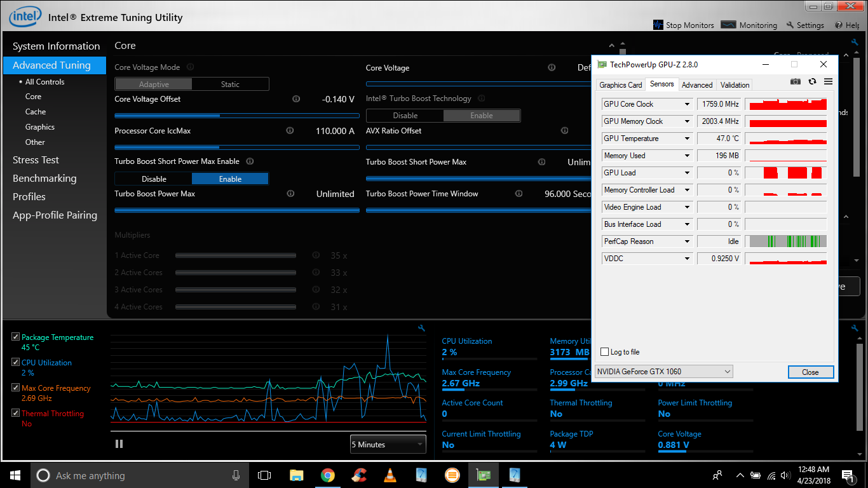Open GPU Load sensor dropdown
Screen dimensions: 868x488
click(x=687, y=173)
